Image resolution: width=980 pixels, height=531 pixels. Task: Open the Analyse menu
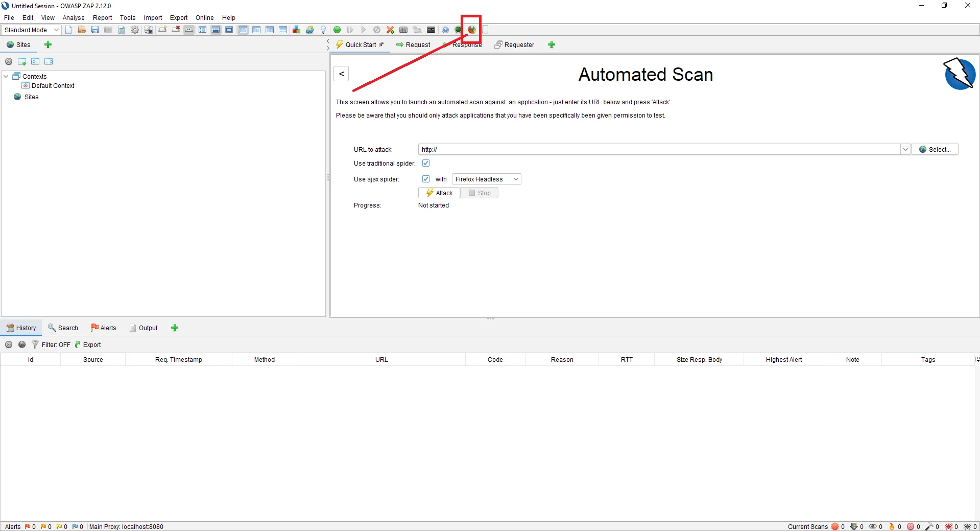click(x=74, y=17)
